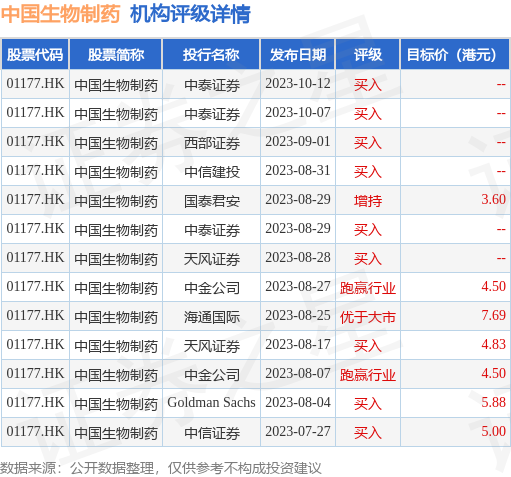Click date 2023-10-07
The width and height of the screenshot is (511, 477).
pyautogui.click(x=298, y=113)
